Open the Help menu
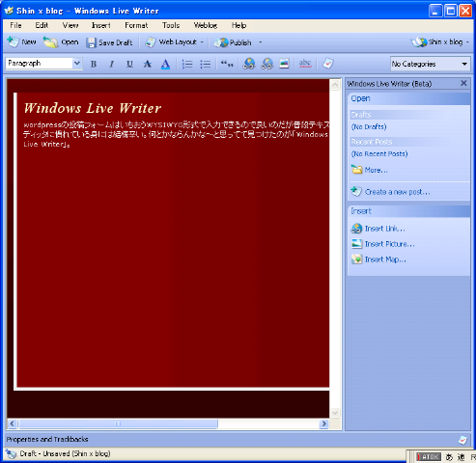The image size is (476, 463). [x=238, y=25]
